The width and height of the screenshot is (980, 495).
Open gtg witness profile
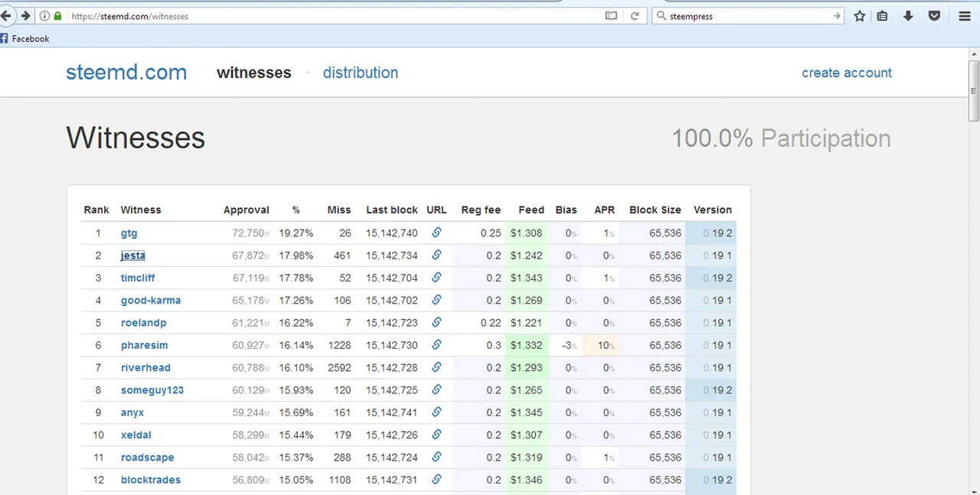(x=129, y=233)
